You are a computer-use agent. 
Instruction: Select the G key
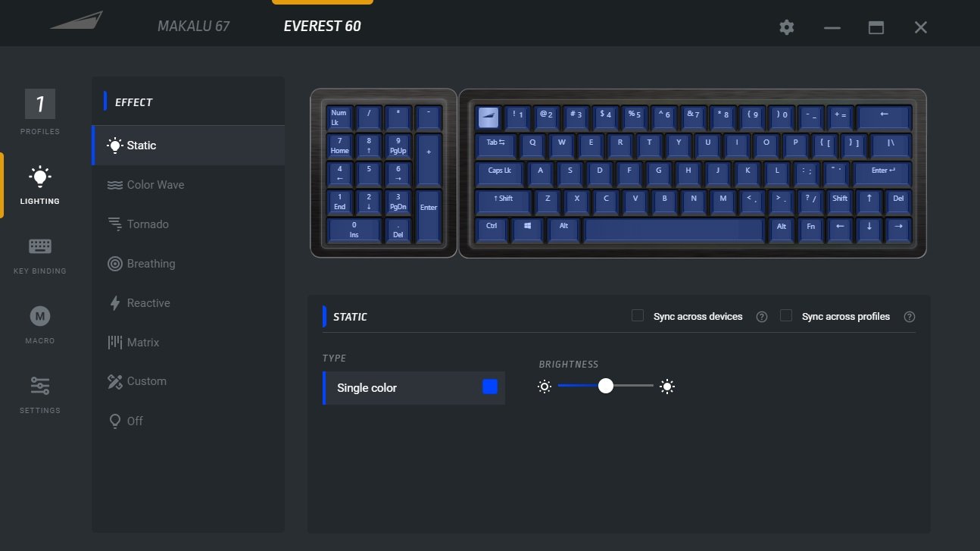658,172
